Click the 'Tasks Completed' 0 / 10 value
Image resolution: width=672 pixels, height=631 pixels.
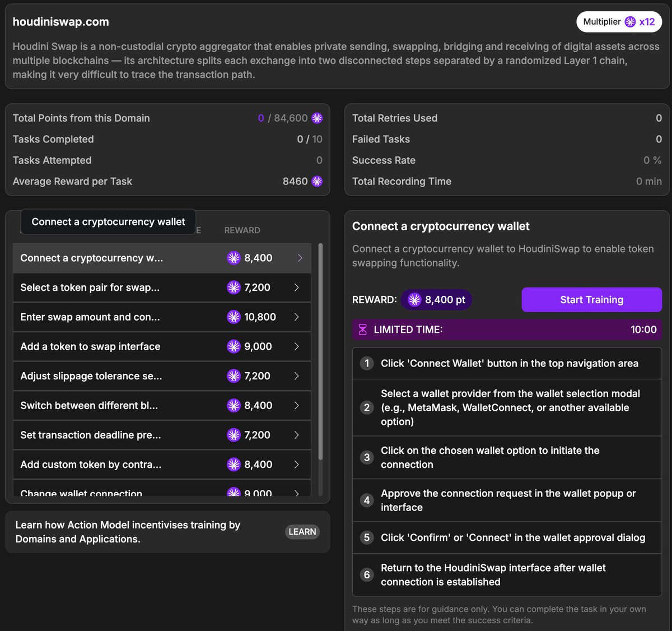[310, 139]
